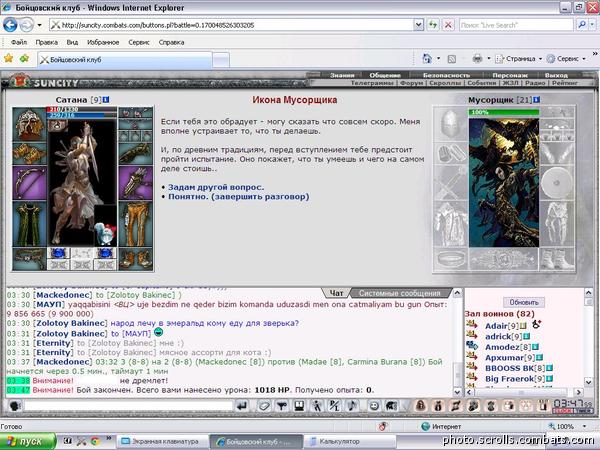The width and height of the screenshot is (600, 450).
Task: Click the browser Forward arrow button
Action: [x=26, y=25]
